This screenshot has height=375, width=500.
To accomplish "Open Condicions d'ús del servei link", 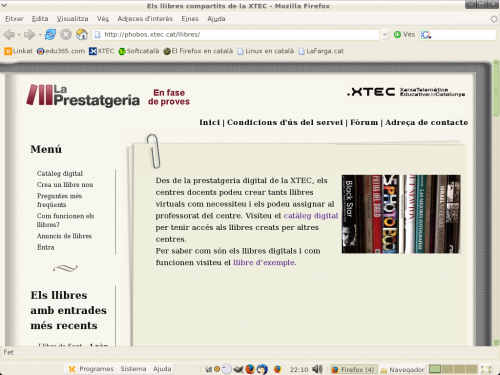I will coord(285,122).
